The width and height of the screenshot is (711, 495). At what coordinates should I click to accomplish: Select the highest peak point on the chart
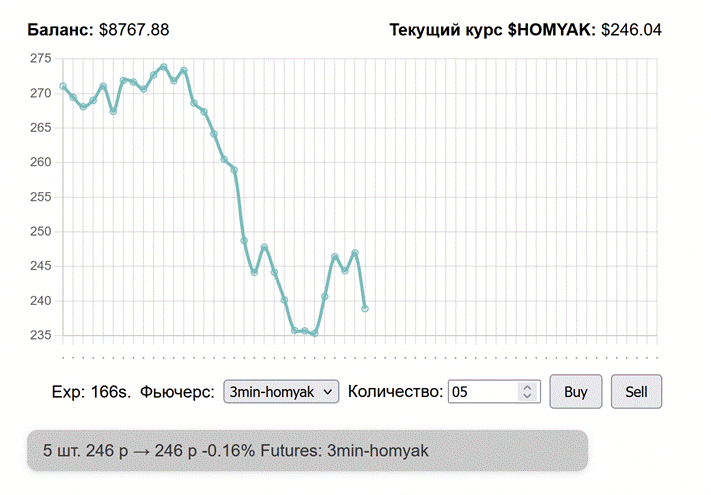click(x=164, y=67)
